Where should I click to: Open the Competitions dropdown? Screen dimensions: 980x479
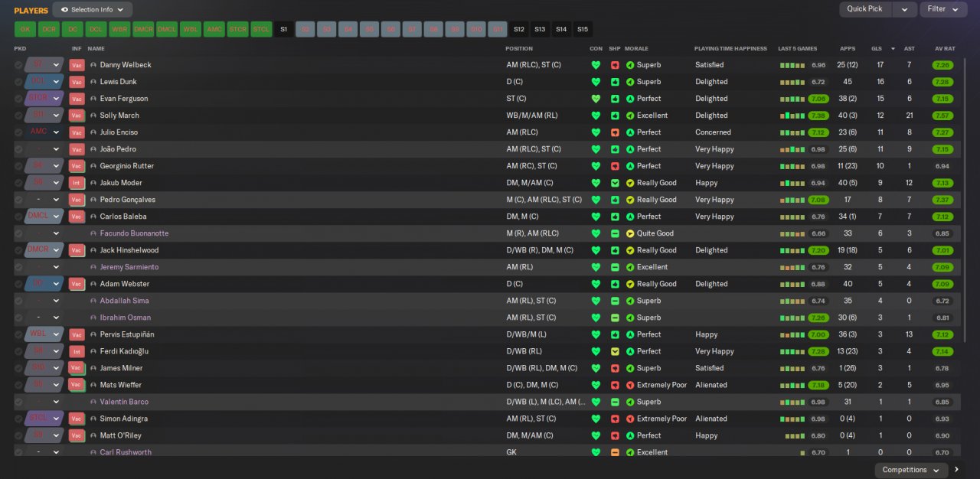coord(911,470)
